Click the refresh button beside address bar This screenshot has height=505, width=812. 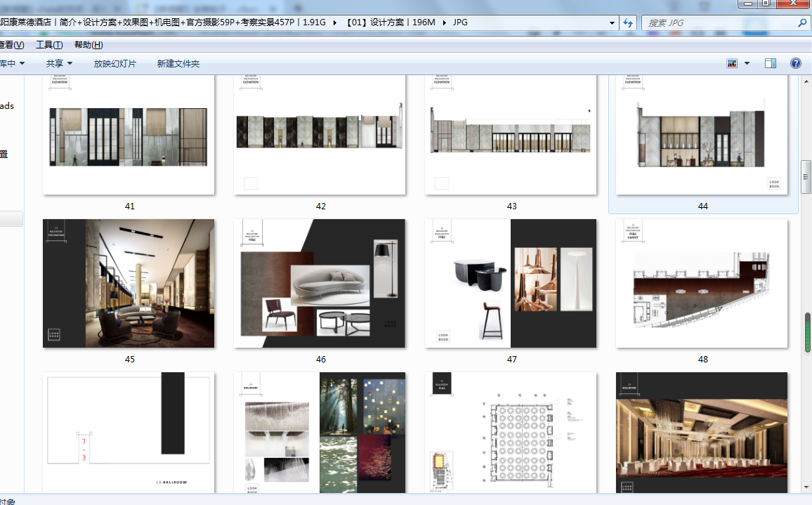click(x=628, y=22)
